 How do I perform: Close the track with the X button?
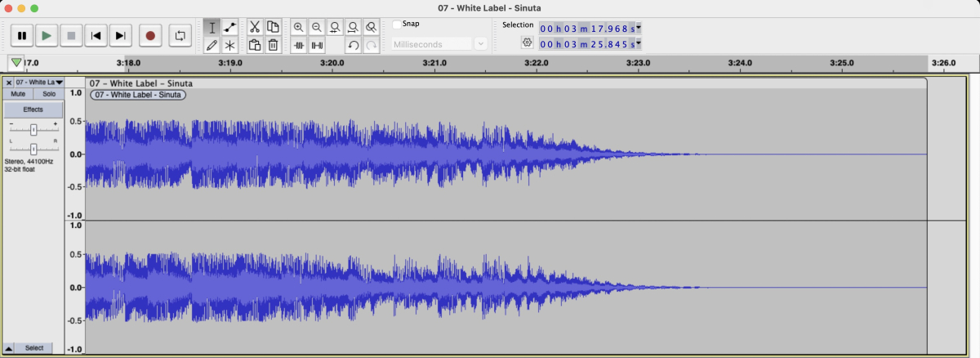9,83
